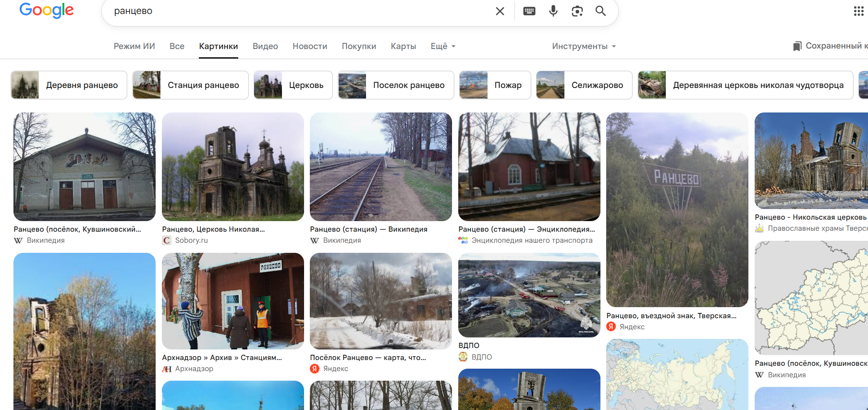Screen dimensions: 868x410
Task: Click the Google logo
Action: [47, 10]
